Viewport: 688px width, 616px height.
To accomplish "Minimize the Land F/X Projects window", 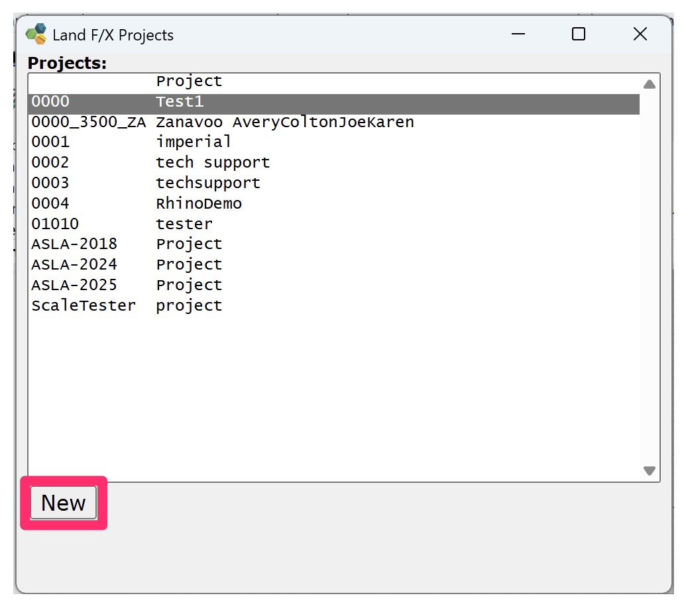I will (518, 34).
